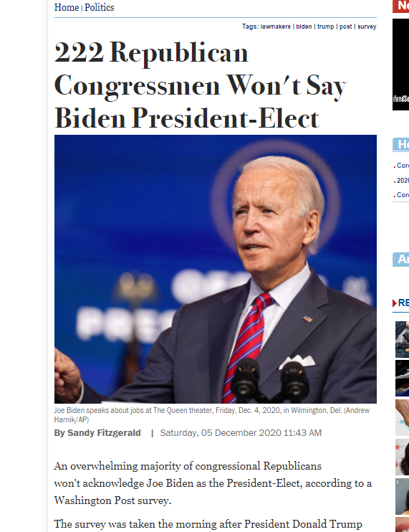Open the first related story thumbnail
Viewport: 409px width, 532px height.
402,339
